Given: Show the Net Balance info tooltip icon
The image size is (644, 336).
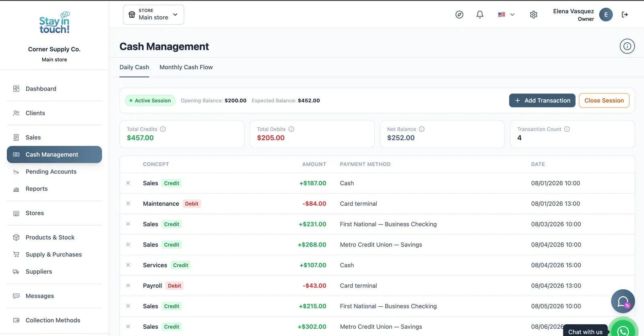Looking at the screenshot, I should click(x=422, y=129).
